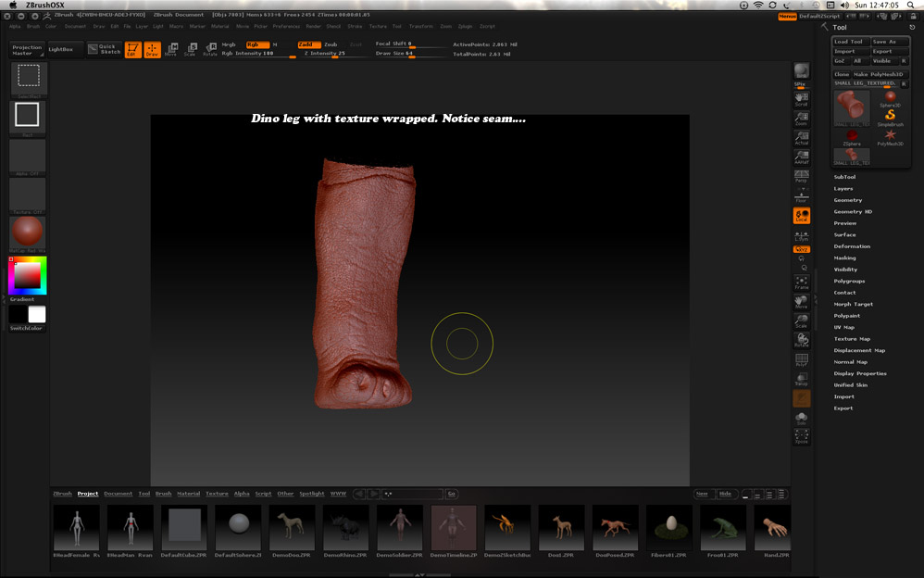This screenshot has width=924, height=578.
Task: Click the Xpose icon
Action: point(802,436)
